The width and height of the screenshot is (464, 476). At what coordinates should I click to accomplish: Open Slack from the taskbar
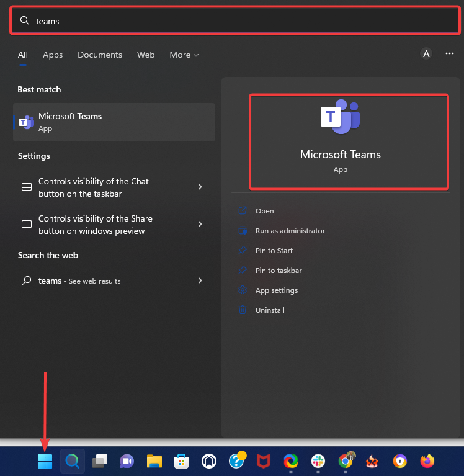(318, 461)
